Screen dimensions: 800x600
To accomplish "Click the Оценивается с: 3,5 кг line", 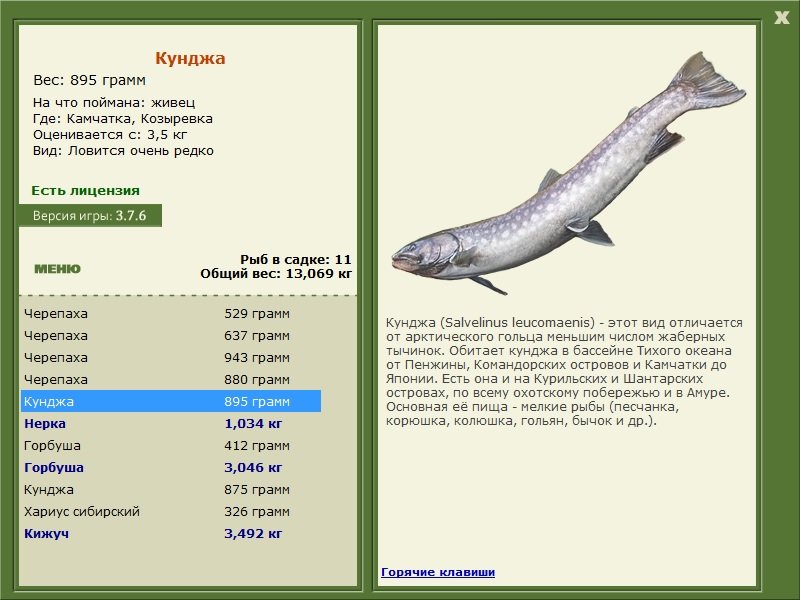I will tap(110, 135).
